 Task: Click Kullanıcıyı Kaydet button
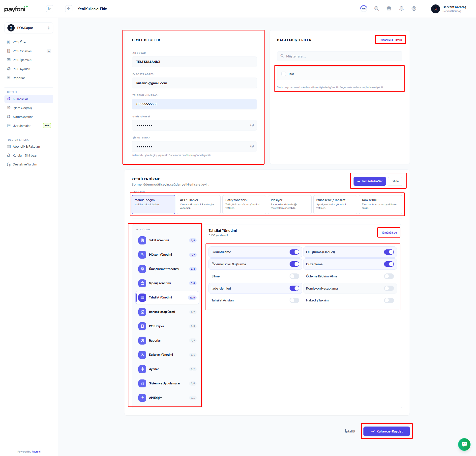click(387, 431)
